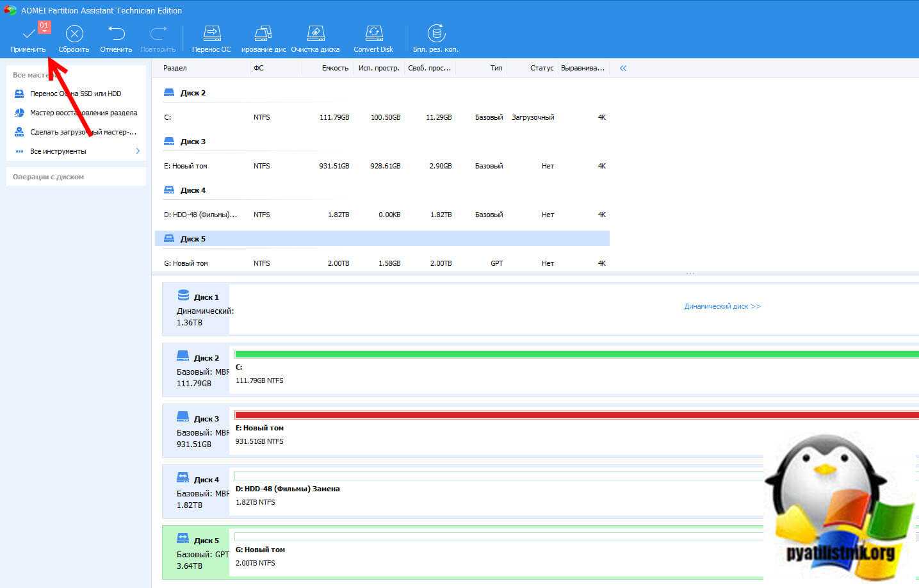Open the Перенос ОС migration tool
The image size is (919, 588).
211,34
